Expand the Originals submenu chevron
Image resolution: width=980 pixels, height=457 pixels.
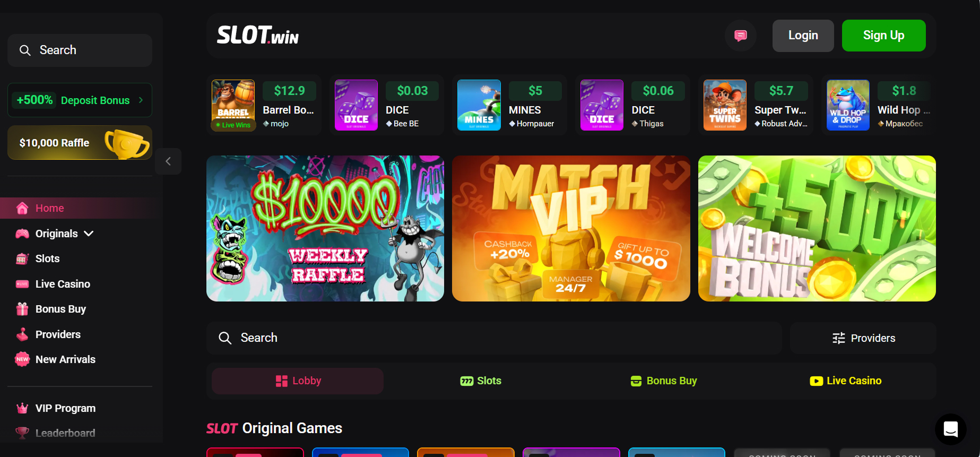click(x=89, y=234)
